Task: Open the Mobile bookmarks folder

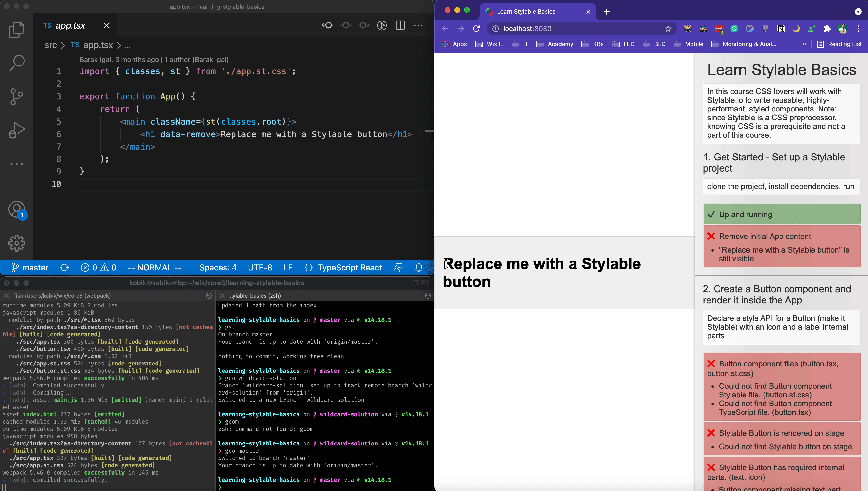Action: click(689, 44)
